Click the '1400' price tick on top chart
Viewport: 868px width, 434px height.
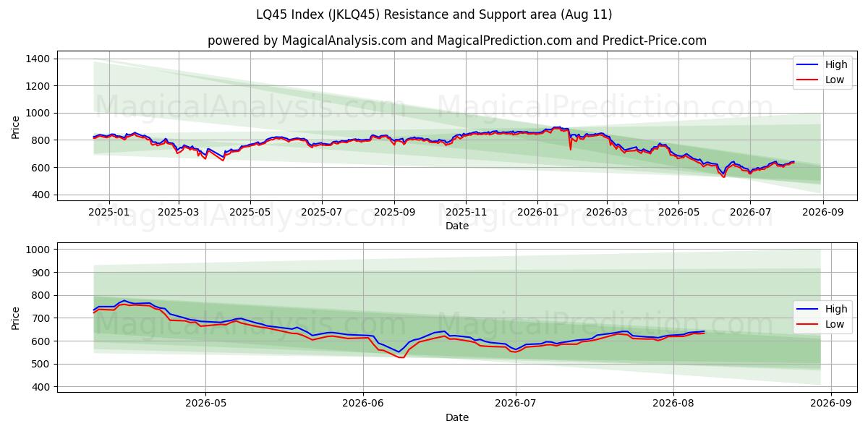click(x=38, y=59)
